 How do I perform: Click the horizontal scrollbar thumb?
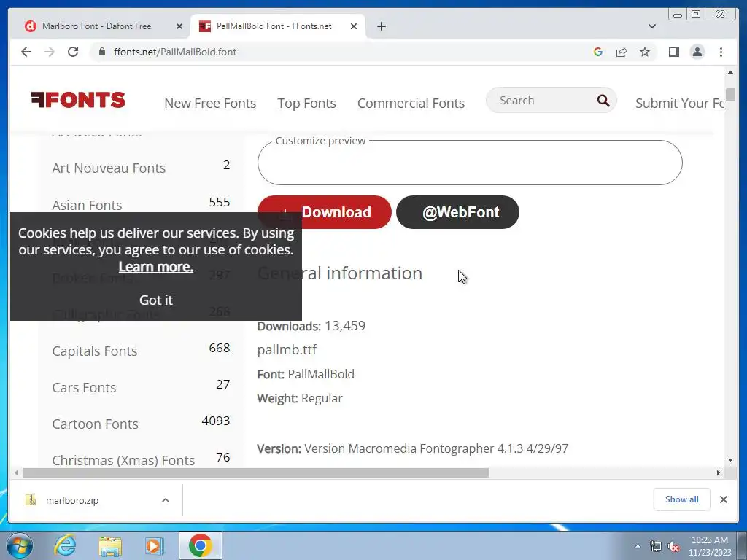255,472
